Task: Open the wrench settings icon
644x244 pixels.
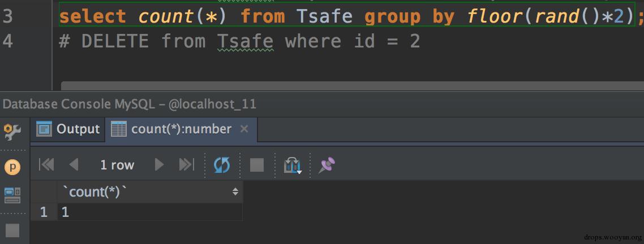Action: [12, 131]
